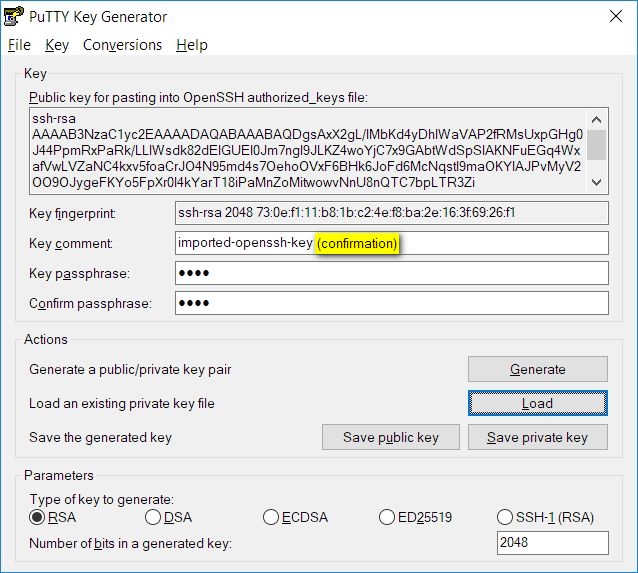Click the PuTTY Key Generator title bar icon

coord(15,17)
